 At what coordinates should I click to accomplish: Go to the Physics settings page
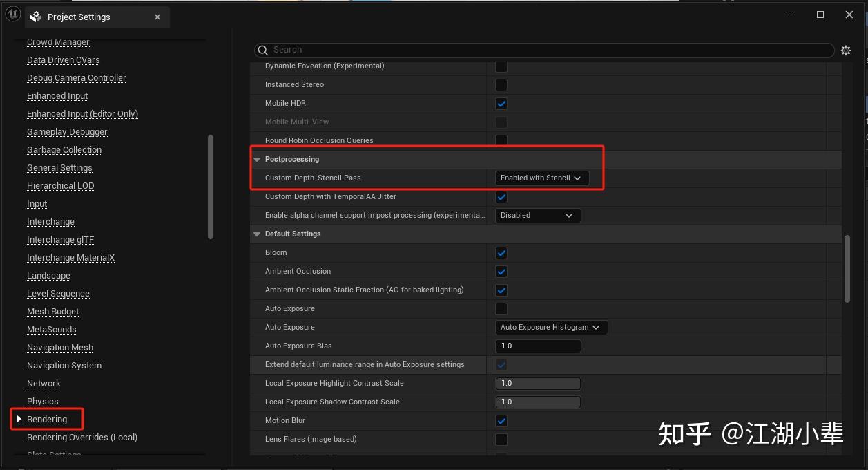[43, 401]
